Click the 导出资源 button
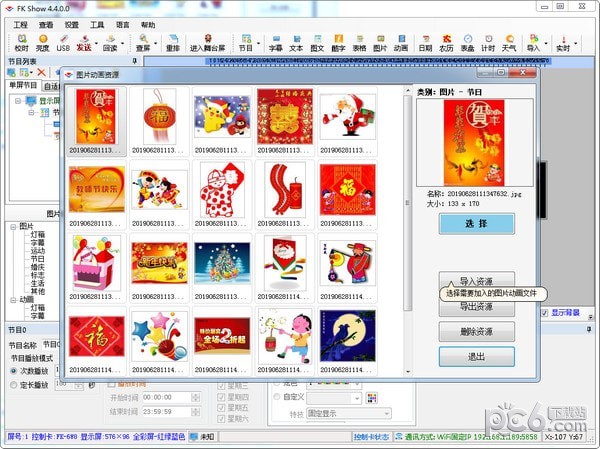 pos(476,307)
